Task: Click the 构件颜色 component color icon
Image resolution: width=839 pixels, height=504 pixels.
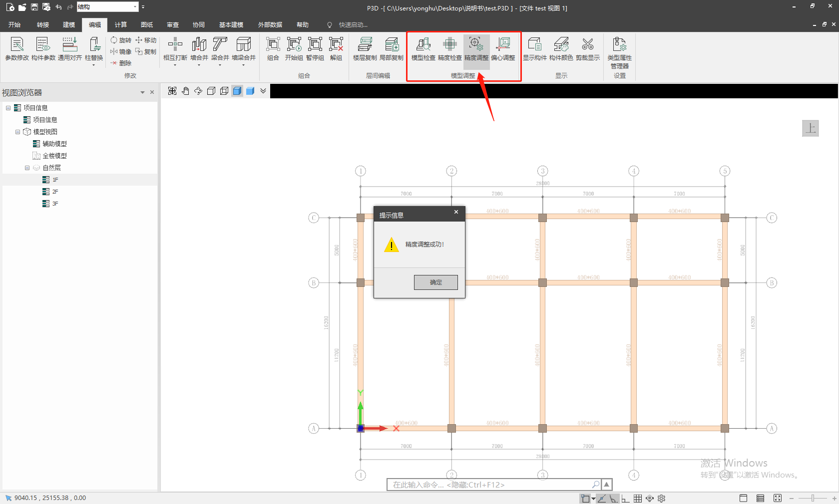Action: pyautogui.click(x=561, y=48)
